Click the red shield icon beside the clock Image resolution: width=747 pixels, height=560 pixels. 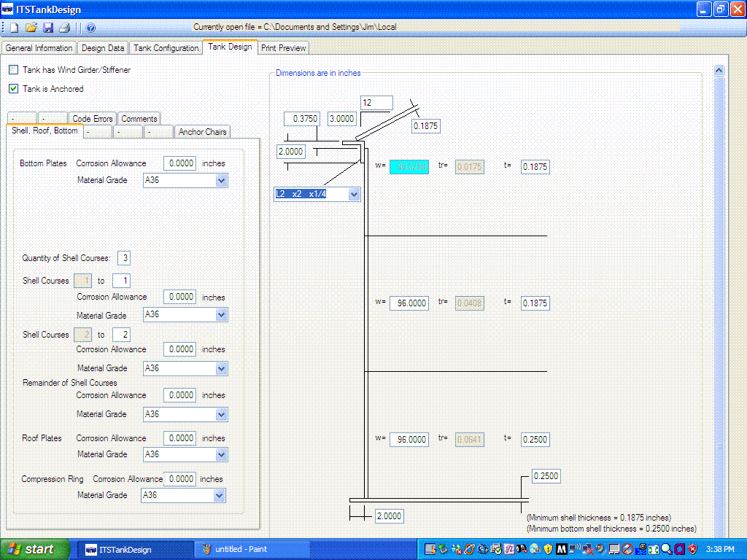click(693, 550)
